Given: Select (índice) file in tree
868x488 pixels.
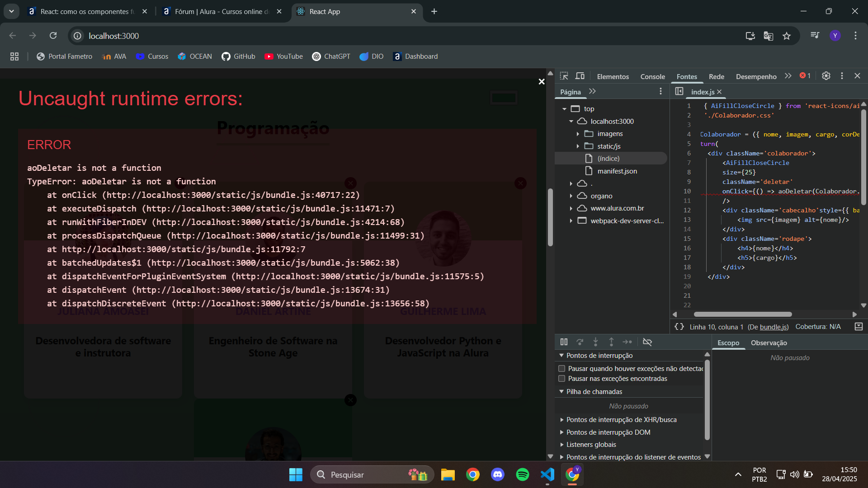Looking at the screenshot, I should [x=608, y=159].
